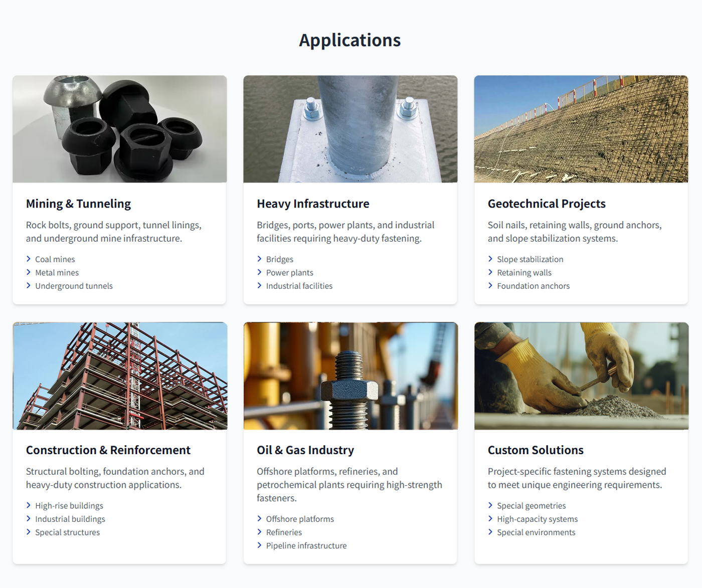The width and height of the screenshot is (702, 588).
Task: Click the chevron icon beside Slope stabilization
Action: click(x=490, y=259)
